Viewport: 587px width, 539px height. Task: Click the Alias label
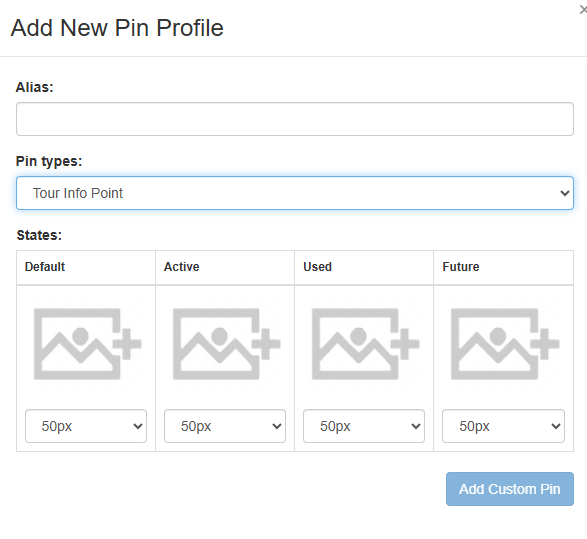click(x=34, y=87)
